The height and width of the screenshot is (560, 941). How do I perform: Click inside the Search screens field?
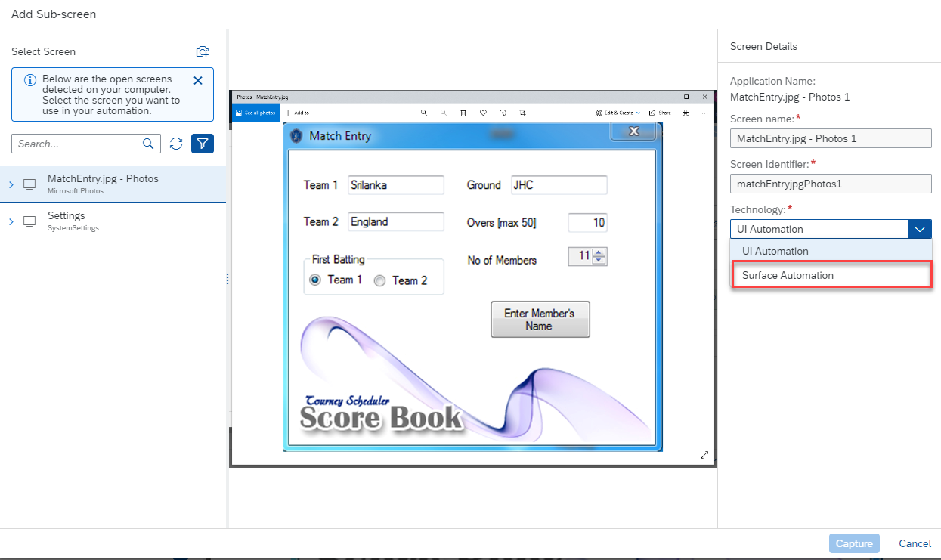click(76, 144)
